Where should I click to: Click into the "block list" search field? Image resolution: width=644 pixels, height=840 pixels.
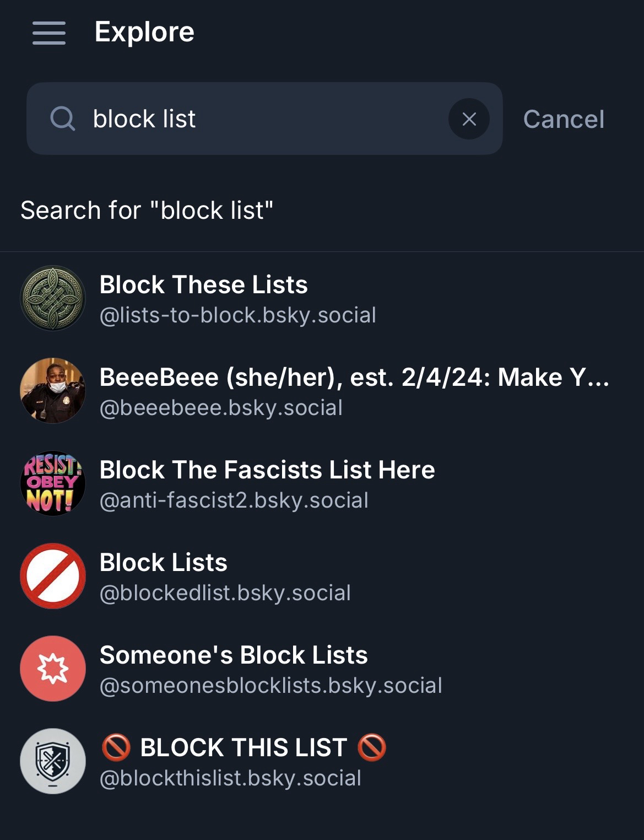264,119
